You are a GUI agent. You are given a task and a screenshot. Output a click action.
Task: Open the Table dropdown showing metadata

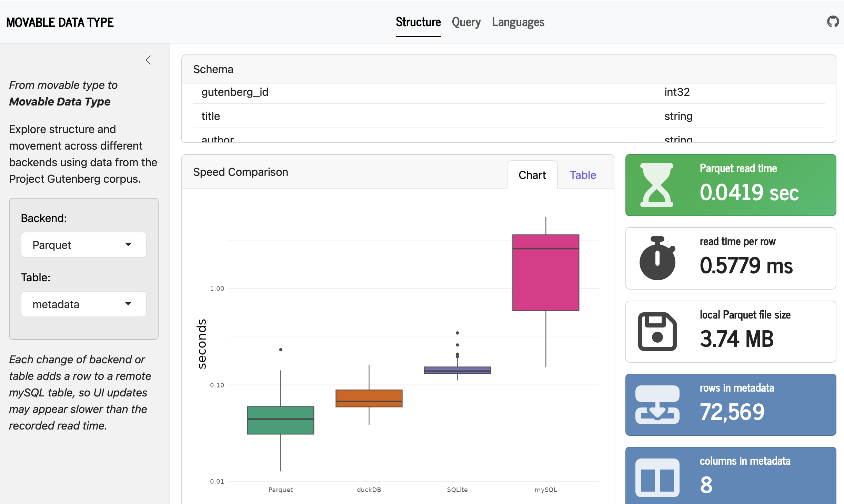point(84,304)
